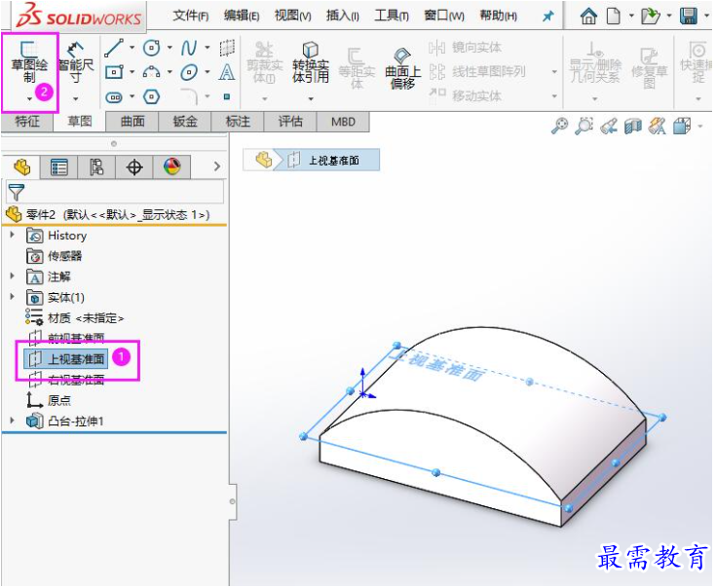Open the Linear Sketch Pattern dropdown arrow

(555, 72)
